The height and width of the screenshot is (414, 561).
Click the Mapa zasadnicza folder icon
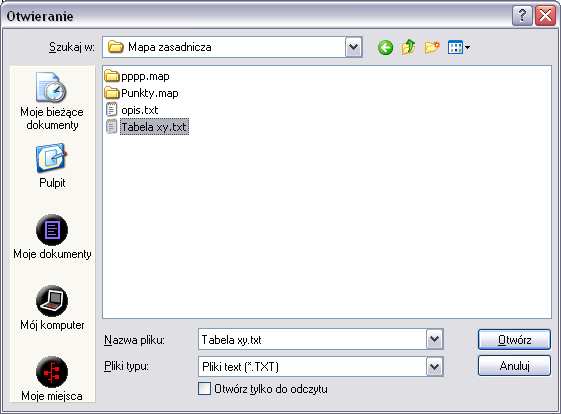point(116,47)
